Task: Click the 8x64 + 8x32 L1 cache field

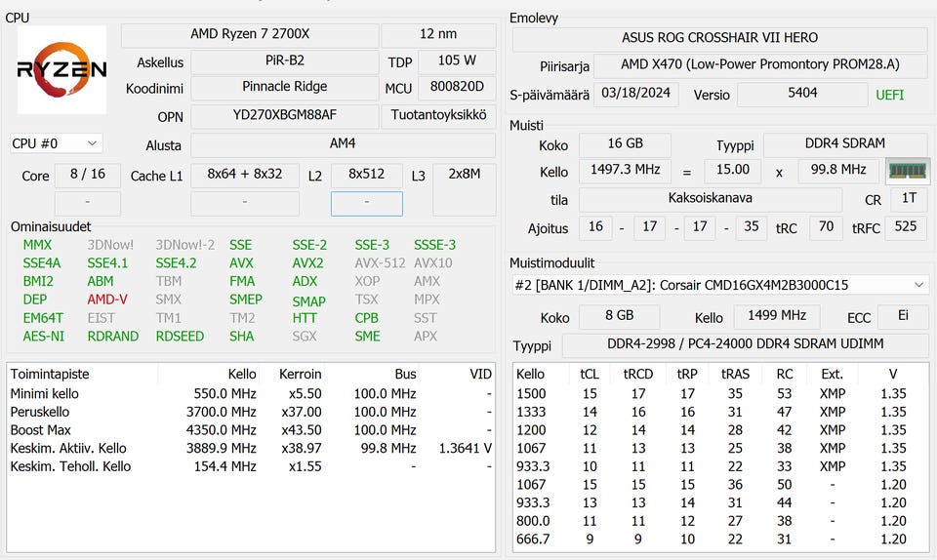Action: (244, 175)
